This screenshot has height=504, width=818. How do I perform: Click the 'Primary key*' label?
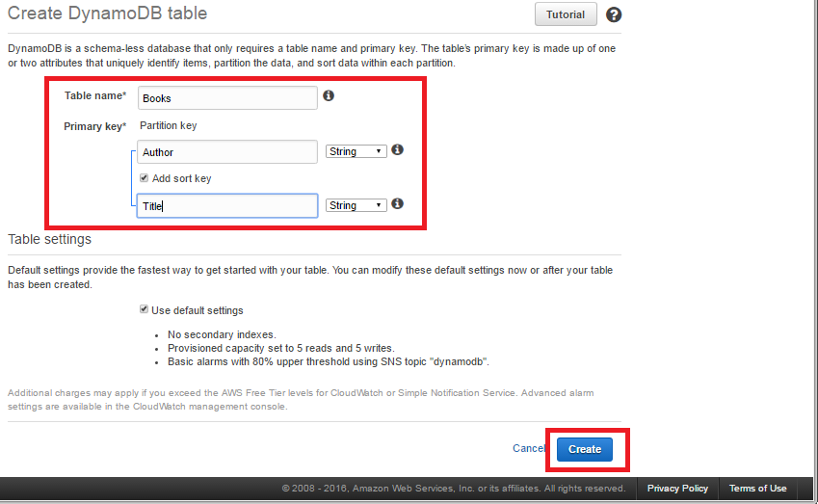[95, 126]
